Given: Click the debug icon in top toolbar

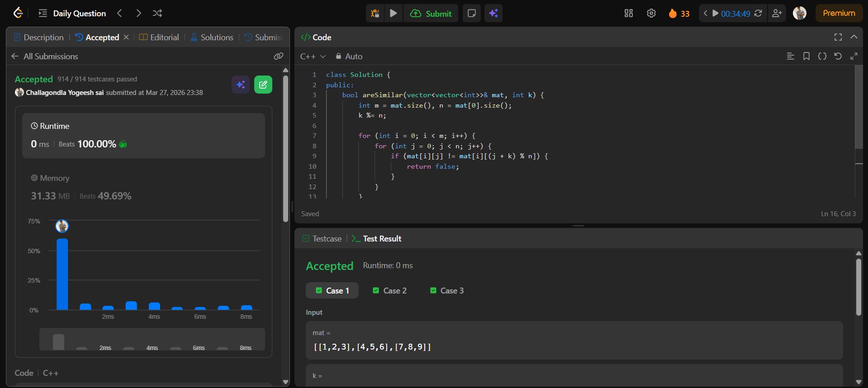Looking at the screenshot, I should [375, 13].
